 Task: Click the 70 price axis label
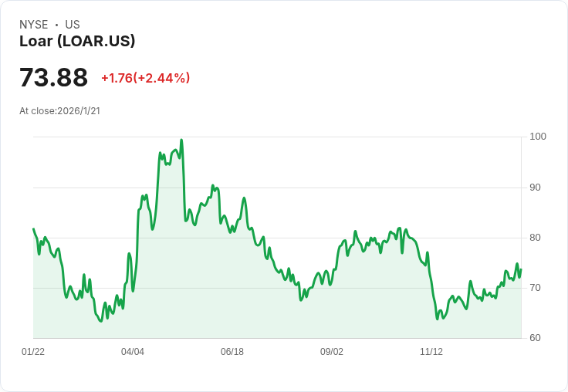pos(536,288)
